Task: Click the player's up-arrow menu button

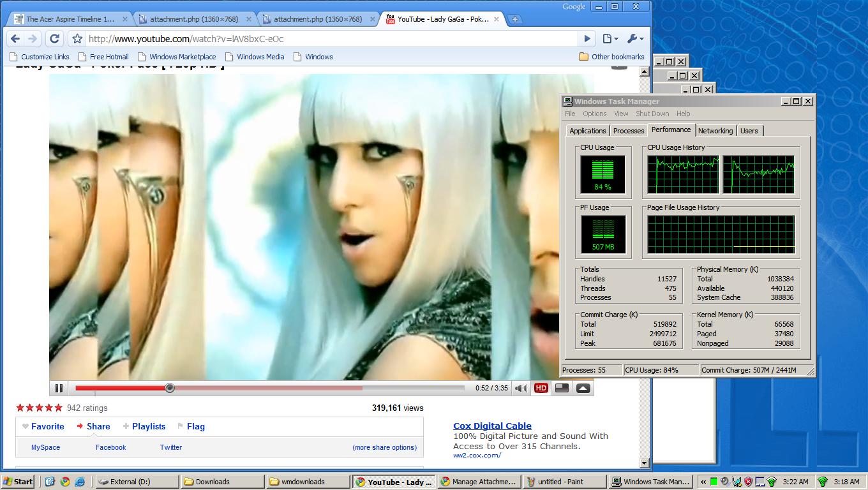Action: [x=583, y=388]
